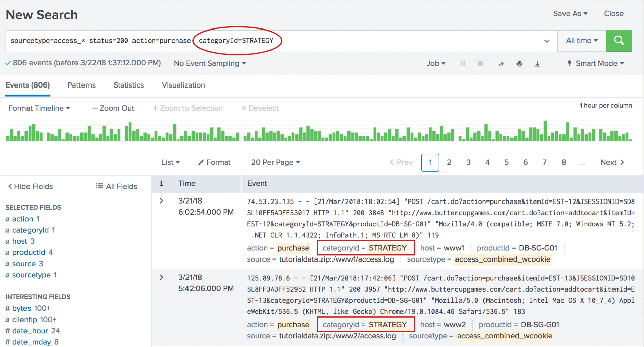Expand the first event row arrow
Viewport: 644px width, 347px height.
coord(162,201)
